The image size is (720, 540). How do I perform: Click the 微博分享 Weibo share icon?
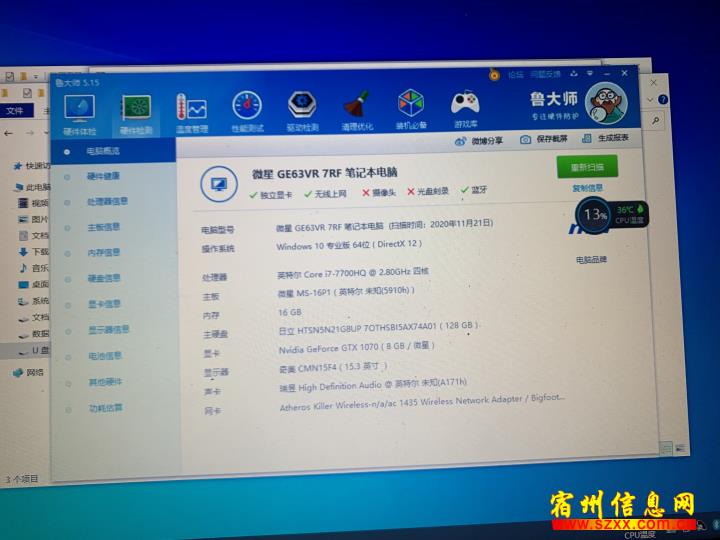click(x=461, y=141)
